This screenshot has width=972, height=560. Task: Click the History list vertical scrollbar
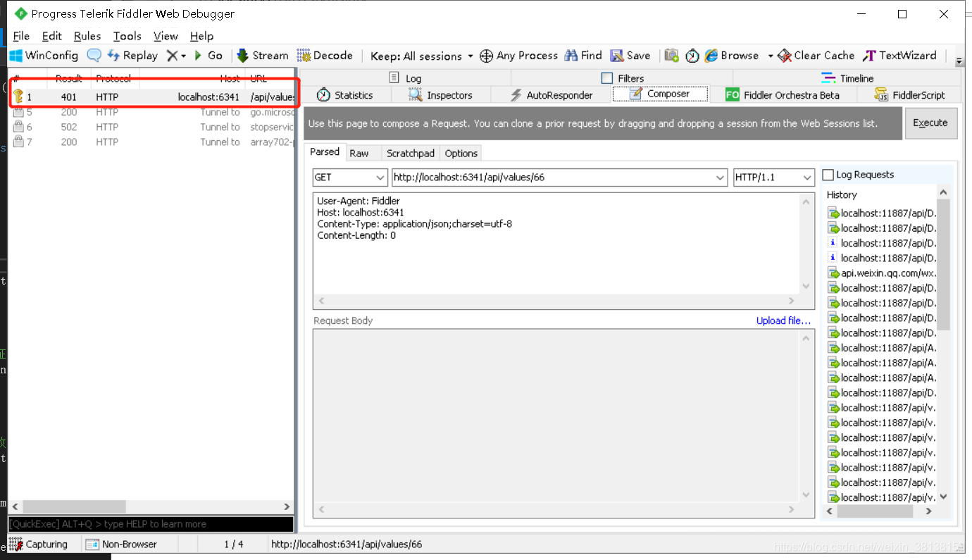coord(944,264)
